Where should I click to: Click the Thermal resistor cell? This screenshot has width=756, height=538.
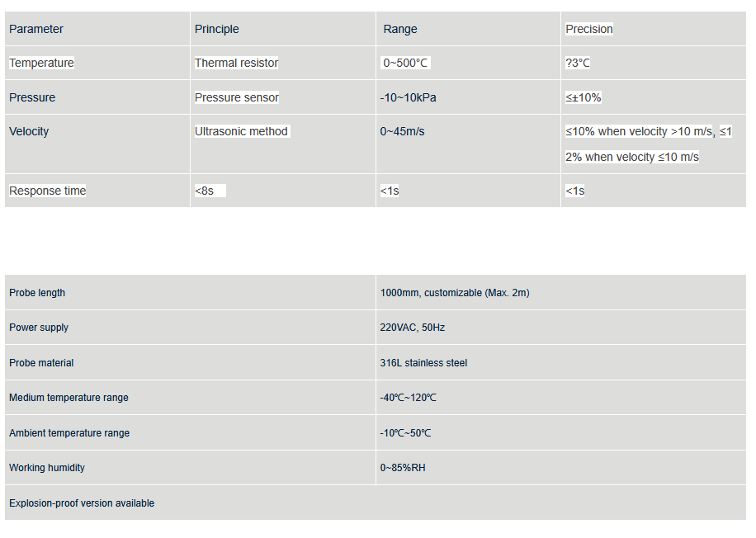(x=236, y=63)
